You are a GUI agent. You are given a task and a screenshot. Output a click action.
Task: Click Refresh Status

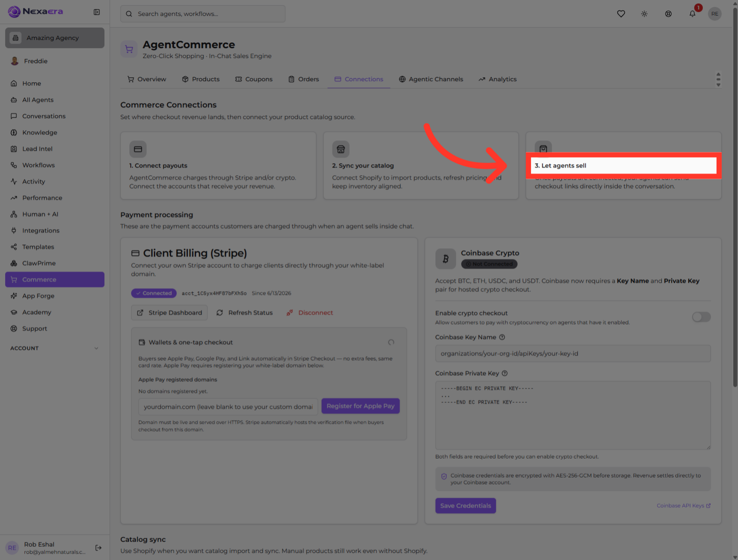244,313
